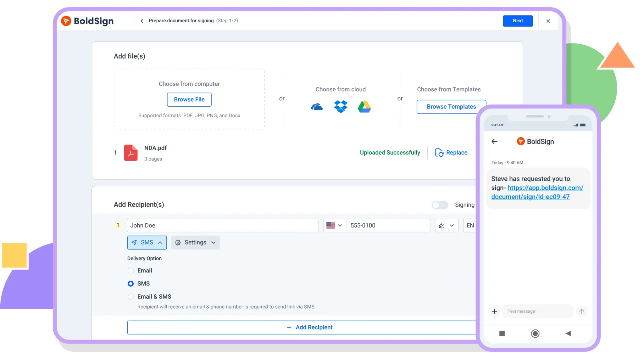Viewport: 644px width, 359px height.
Task: Click the Uploaded Successfully status text
Action: 390,153
